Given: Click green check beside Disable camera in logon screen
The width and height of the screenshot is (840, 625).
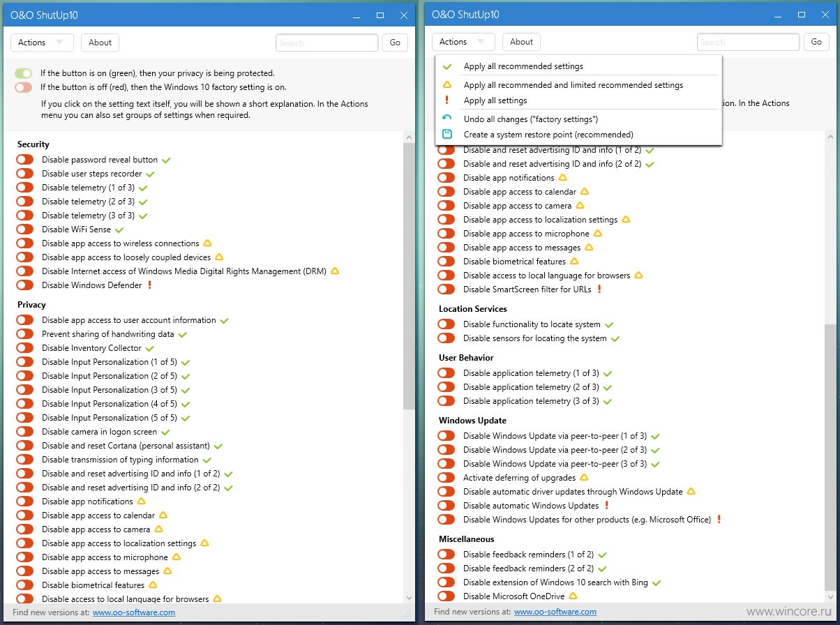Looking at the screenshot, I should point(165,432).
